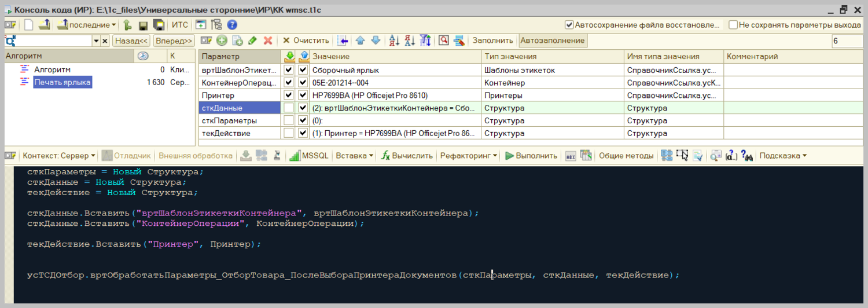
Task: Select Печать ярлыка in algorithm list
Action: point(62,82)
